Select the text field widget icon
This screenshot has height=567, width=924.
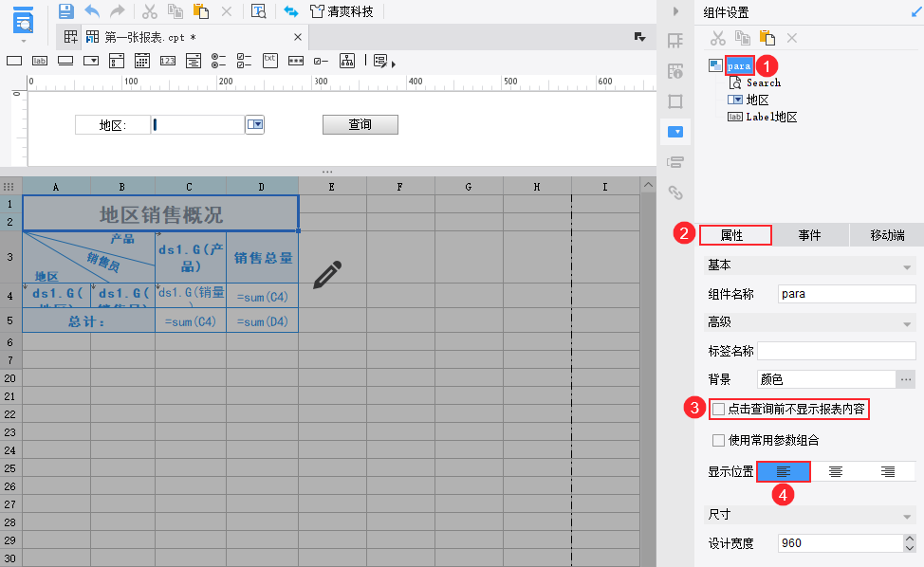coord(14,61)
